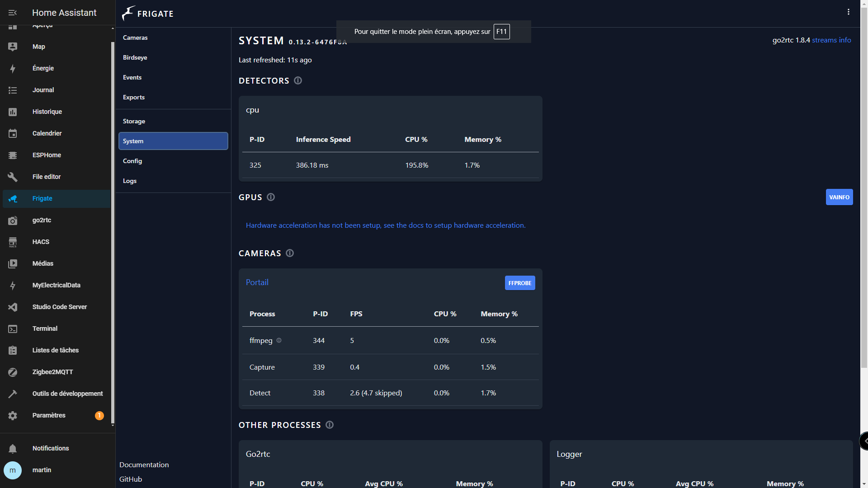Open the ESPHome sidebar icon
This screenshot has width=868, height=488.
pos(13,155)
